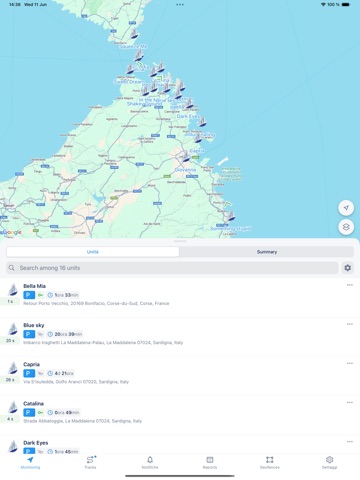Select the Bella Mia boat icon in list
The width and height of the screenshot is (360, 480).
13,290
